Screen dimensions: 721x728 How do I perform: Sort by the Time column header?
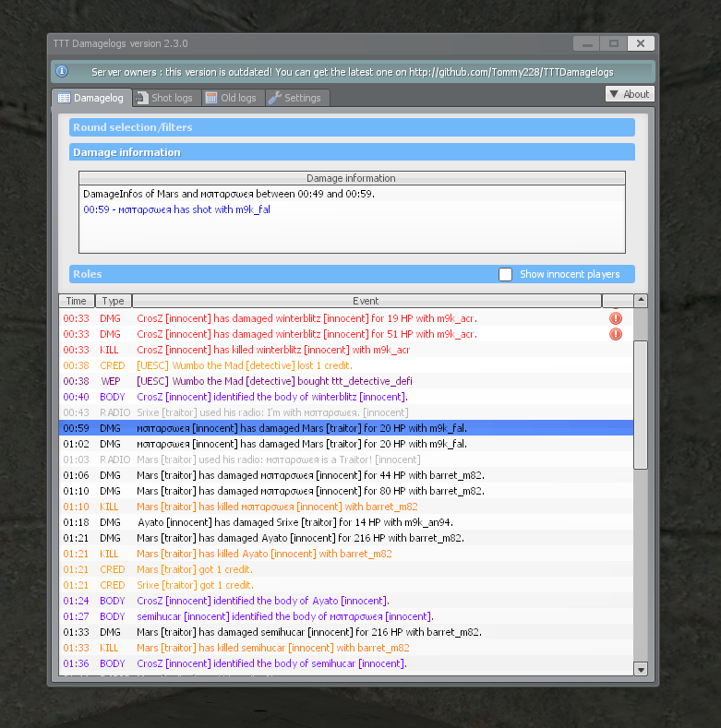(x=77, y=301)
